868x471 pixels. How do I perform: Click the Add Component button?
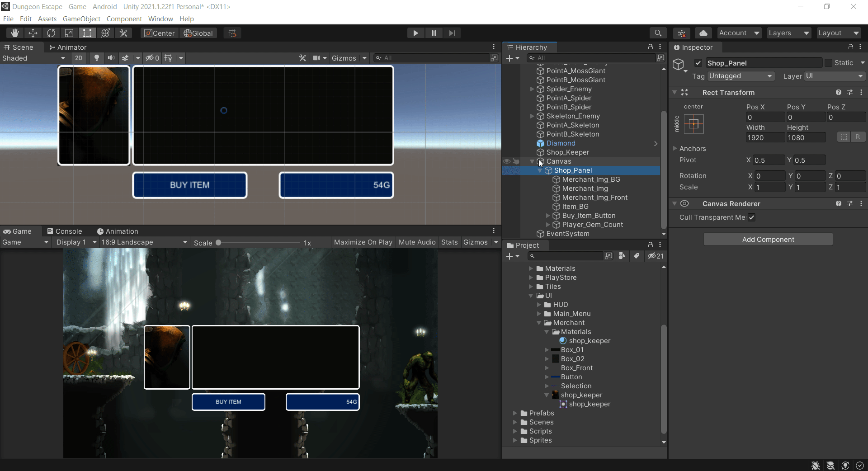[x=768, y=240]
